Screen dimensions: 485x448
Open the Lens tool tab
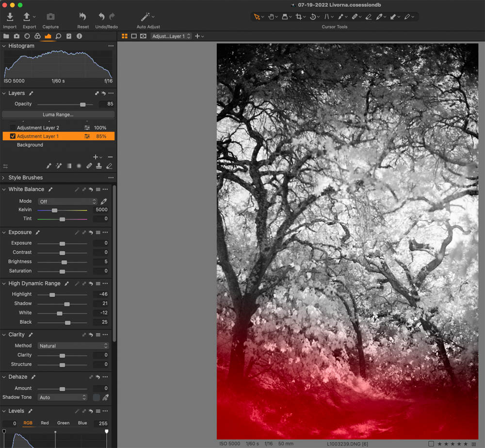point(27,36)
